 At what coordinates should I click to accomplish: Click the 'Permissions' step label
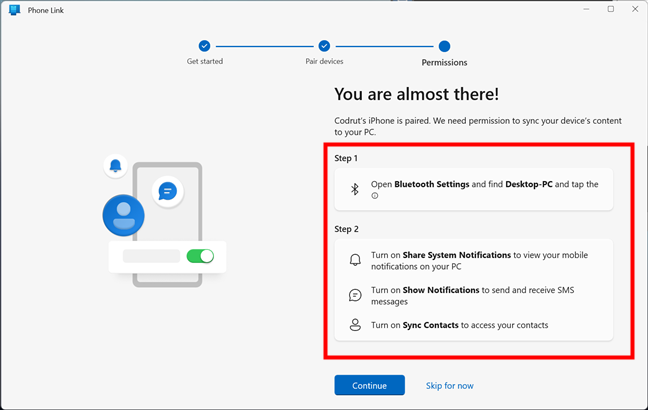click(x=444, y=62)
